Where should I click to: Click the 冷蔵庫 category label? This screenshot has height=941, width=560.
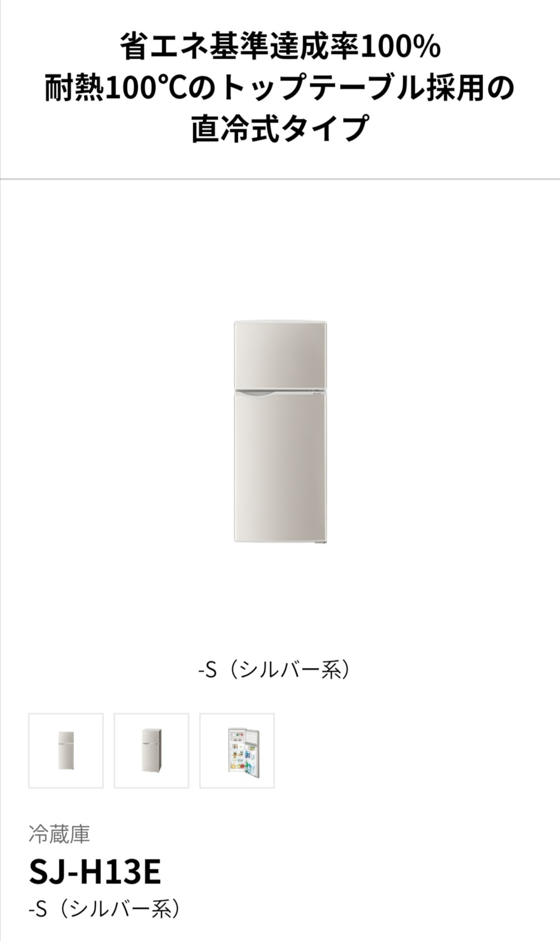[59, 834]
